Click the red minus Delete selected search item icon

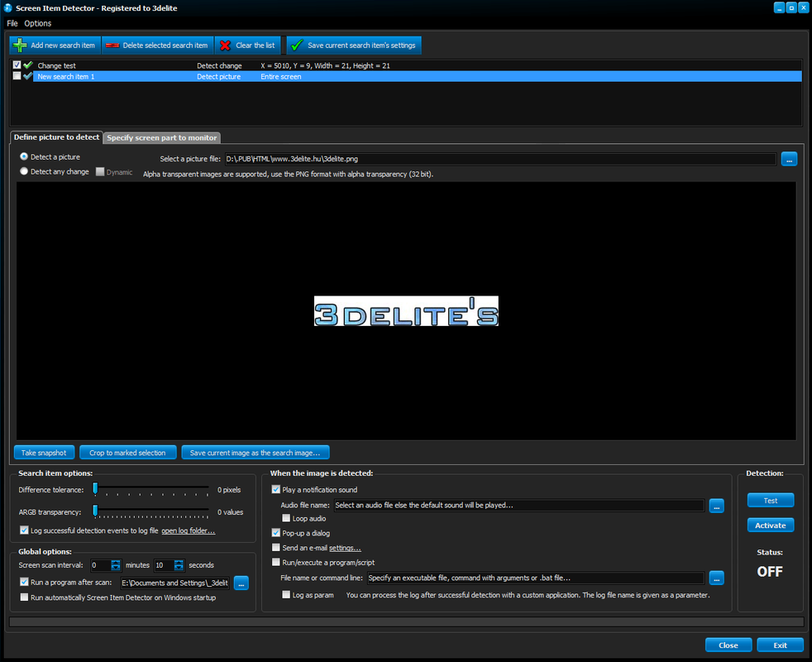click(112, 46)
